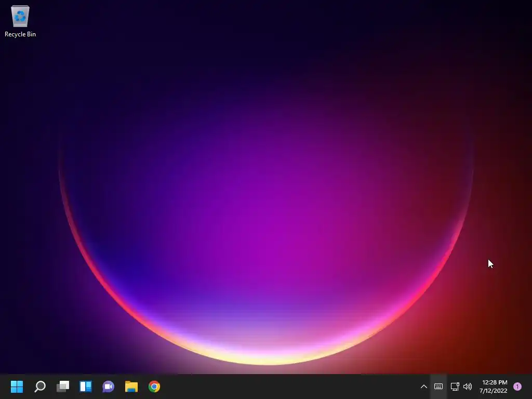This screenshot has height=399, width=532.
Task: Open the Widgets panel
Action: [x=86, y=387]
